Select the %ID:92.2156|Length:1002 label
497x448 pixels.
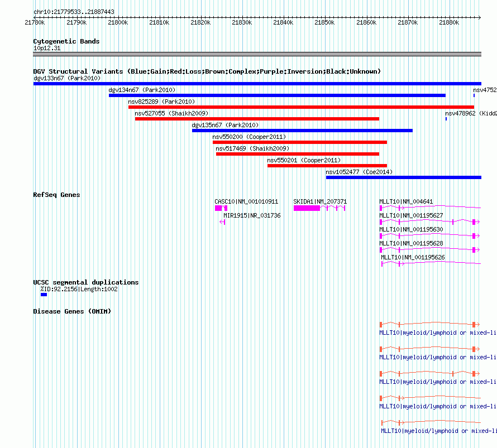[79, 289]
